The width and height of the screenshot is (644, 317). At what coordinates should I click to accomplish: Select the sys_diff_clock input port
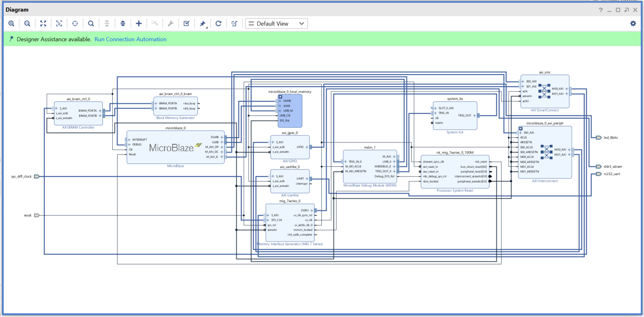(37, 176)
